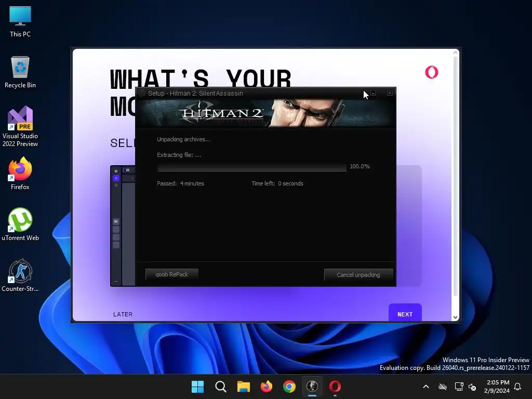
Task: Minimize the Hitman 2 setup window
Action: click(x=373, y=92)
